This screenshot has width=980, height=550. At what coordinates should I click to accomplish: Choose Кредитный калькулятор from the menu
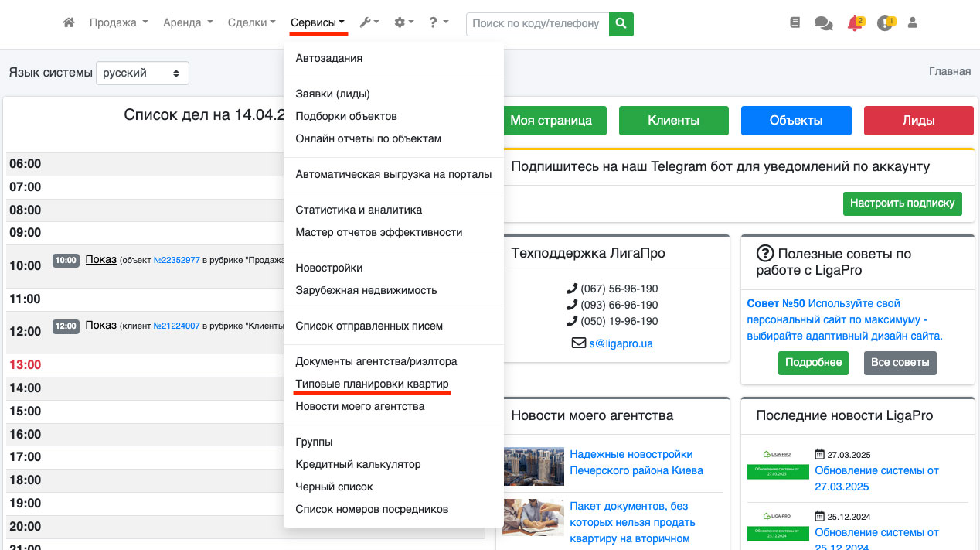click(358, 464)
